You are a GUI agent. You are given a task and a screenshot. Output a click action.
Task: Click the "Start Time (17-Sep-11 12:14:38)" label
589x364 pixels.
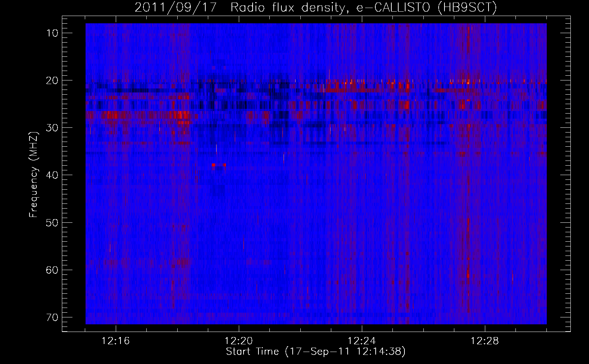pyautogui.click(x=316, y=352)
